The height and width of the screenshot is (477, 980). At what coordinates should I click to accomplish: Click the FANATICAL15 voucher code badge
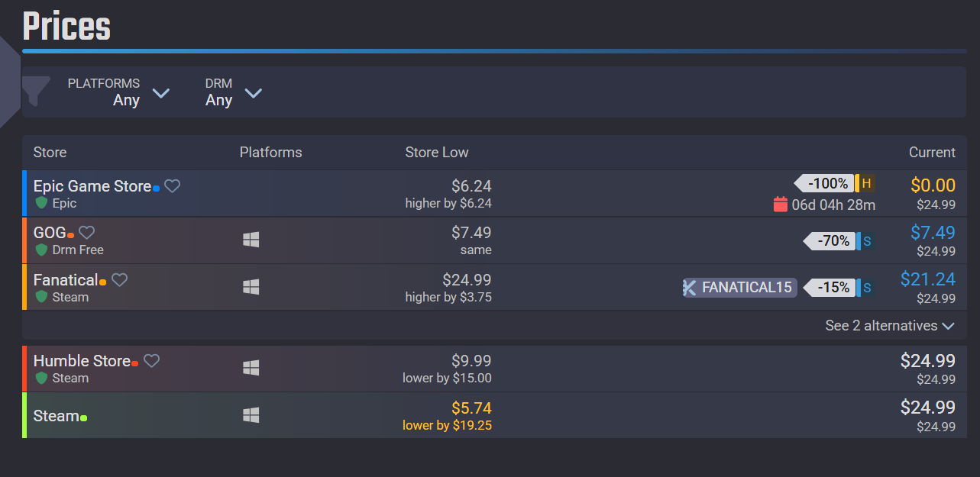(x=739, y=288)
